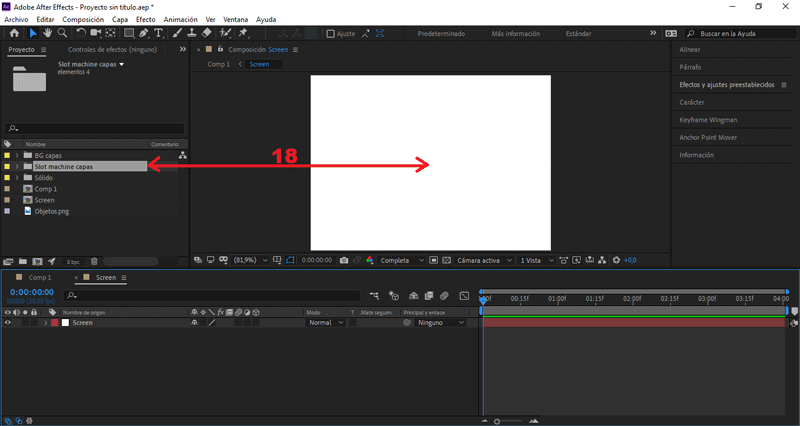Select the Eraser tool
Image resolution: width=800 pixels, height=426 pixels.
(x=207, y=33)
